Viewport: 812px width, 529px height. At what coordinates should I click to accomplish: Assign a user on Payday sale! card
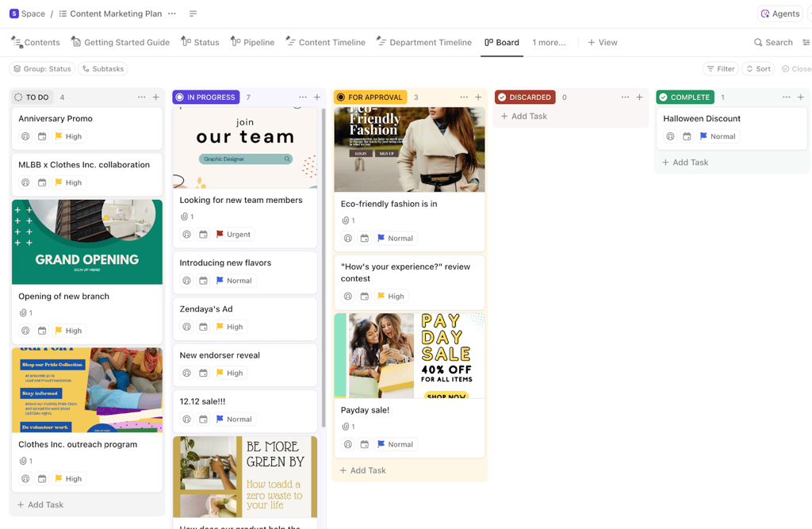[x=348, y=445]
